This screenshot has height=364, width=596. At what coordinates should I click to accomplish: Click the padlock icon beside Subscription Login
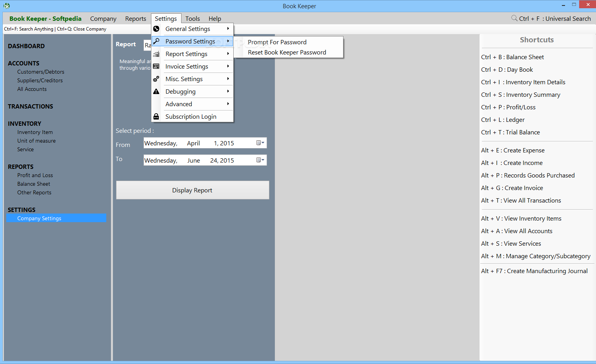(x=156, y=116)
